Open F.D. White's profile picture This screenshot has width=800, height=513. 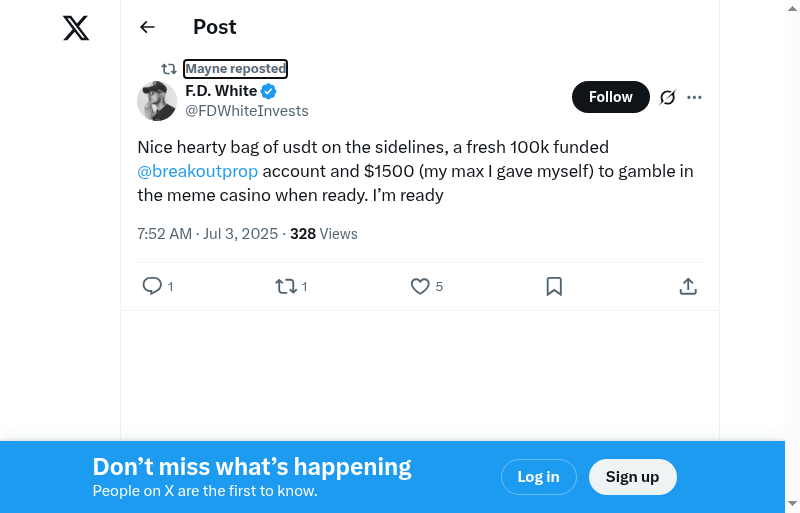(157, 101)
